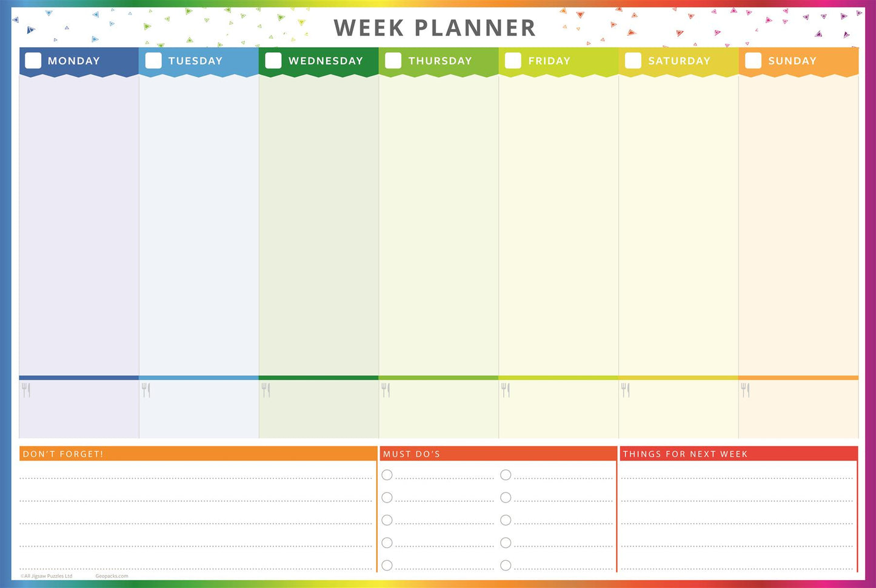Viewport: 876px width, 588px height.
Task: Select Wednesday's fork and knife icon
Action: tap(266, 390)
